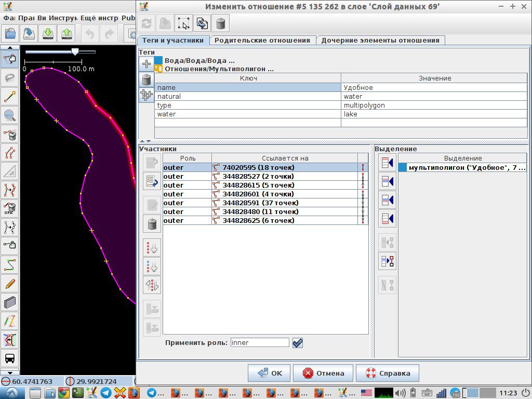Image resolution: width=532 pixels, height=399 pixels.
Task: Click the select relation in main selection icon
Action: [183, 23]
